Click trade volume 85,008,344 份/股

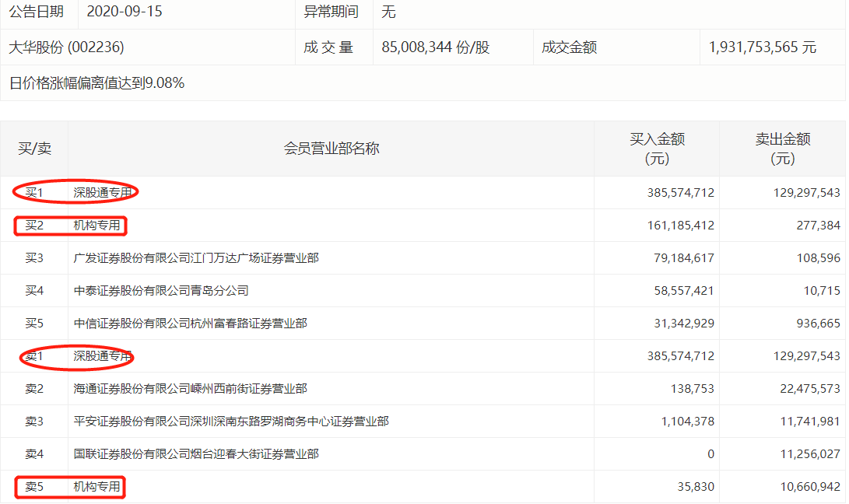435,47
